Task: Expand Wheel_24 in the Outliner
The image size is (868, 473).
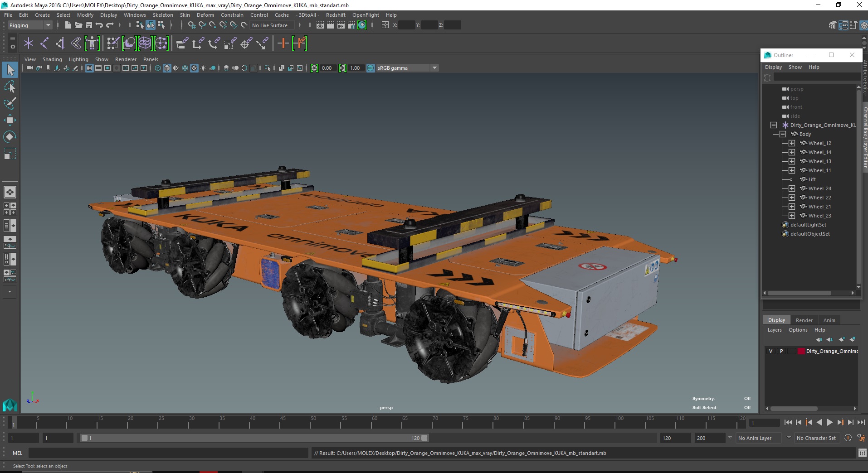Action: pos(792,188)
